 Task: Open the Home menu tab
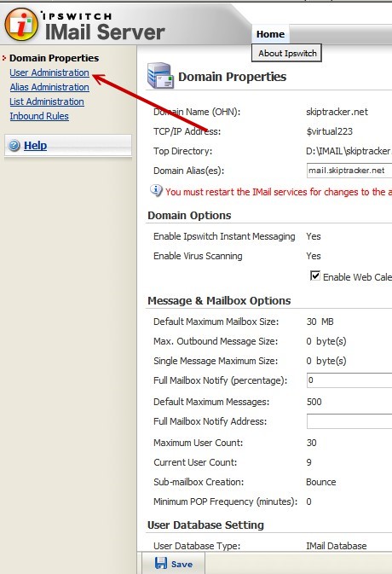click(270, 34)
